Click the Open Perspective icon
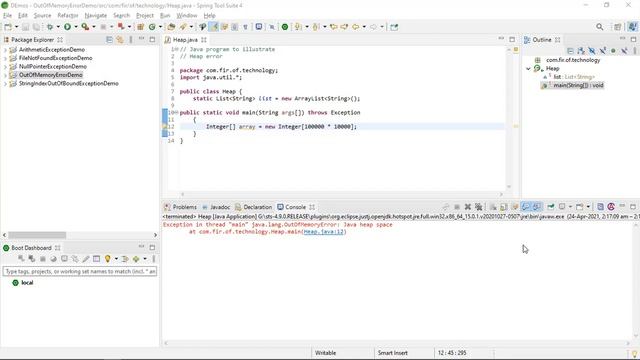This screenshot has height=360, width=640. click(618, 27)
